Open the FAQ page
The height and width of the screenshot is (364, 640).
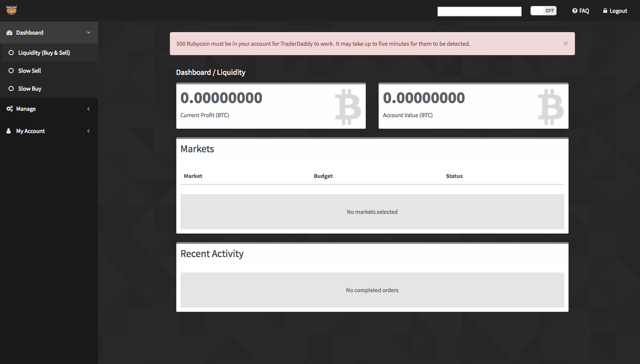584,10
